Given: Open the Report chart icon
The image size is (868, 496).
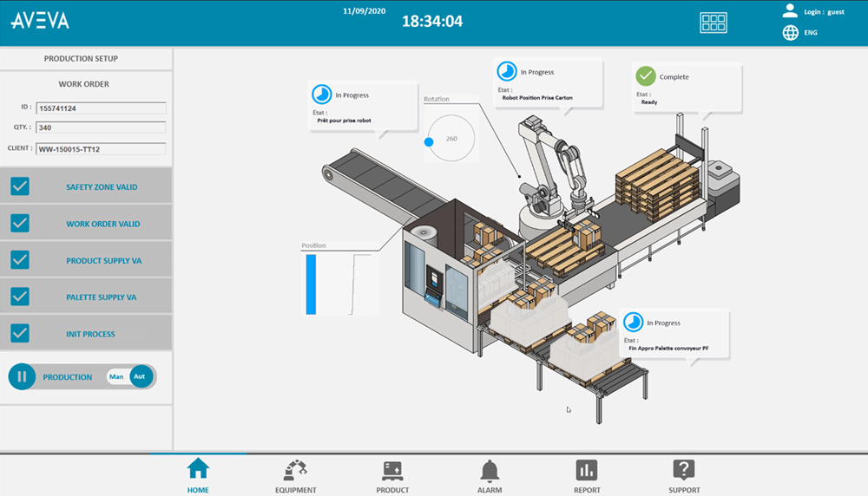Looking at the screenshot, I should 587,470.
